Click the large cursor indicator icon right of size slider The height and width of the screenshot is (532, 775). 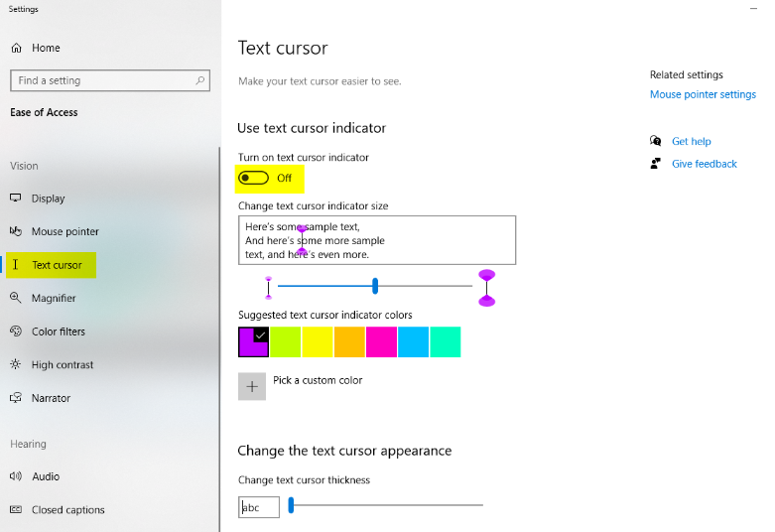(x=487, y=288)
